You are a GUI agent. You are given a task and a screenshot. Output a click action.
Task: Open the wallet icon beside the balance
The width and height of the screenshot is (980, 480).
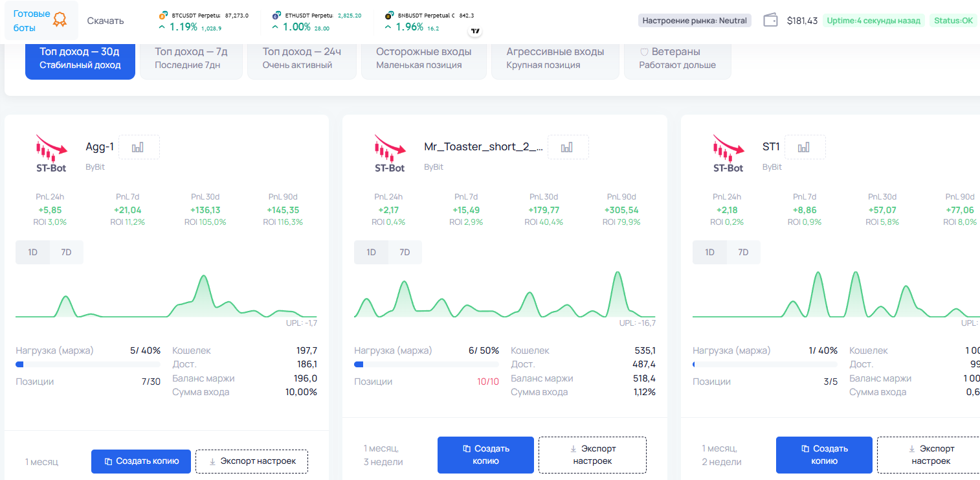(x=770, y=20)
